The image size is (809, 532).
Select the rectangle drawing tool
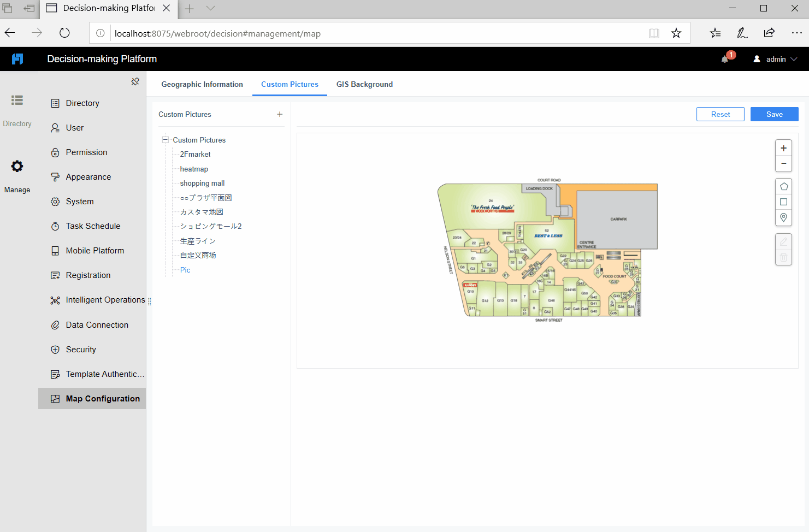pos(783,202)
